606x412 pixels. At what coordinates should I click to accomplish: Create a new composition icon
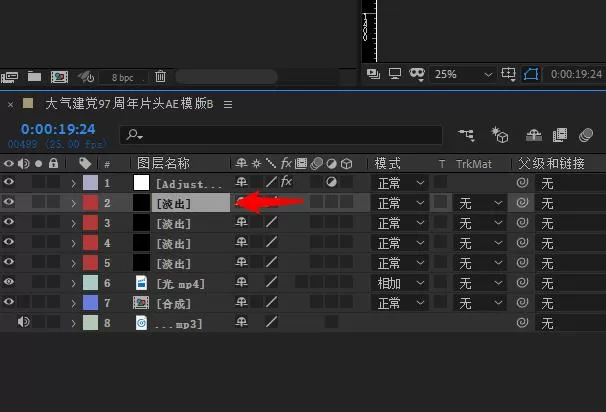(x=60, y=77)
